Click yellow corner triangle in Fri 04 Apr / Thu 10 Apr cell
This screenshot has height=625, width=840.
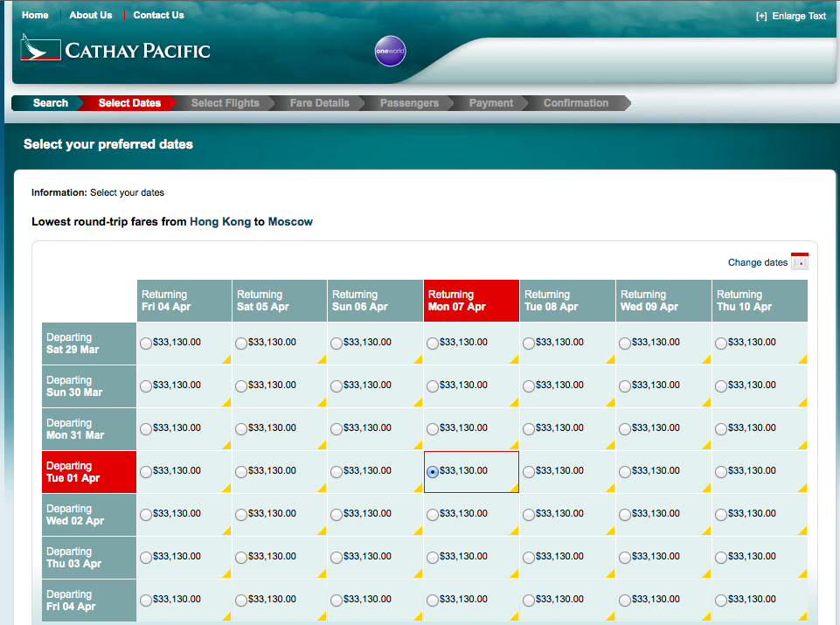coord(802,616)
